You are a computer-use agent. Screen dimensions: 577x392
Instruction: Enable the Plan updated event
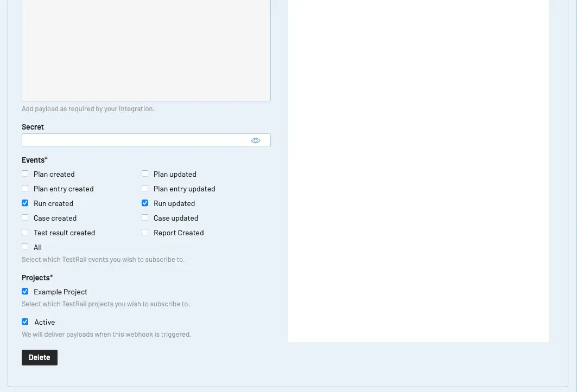coord(145,173)
